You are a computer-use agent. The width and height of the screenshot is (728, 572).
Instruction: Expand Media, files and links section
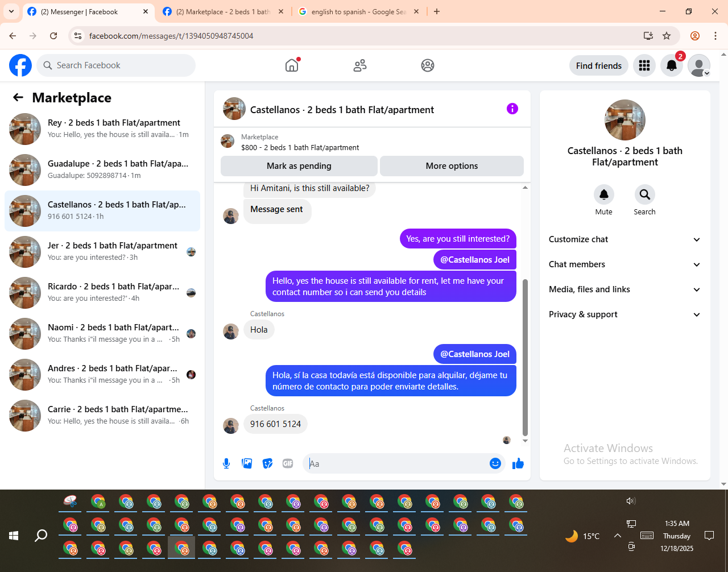point(624,289)
